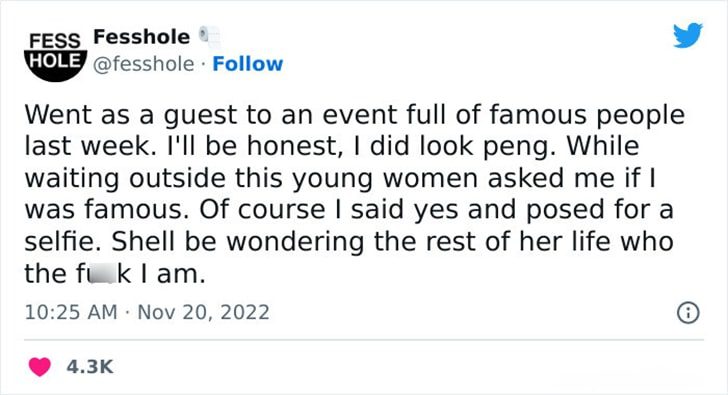Click the tweet line starting 'was famous'

coord(349,211)
